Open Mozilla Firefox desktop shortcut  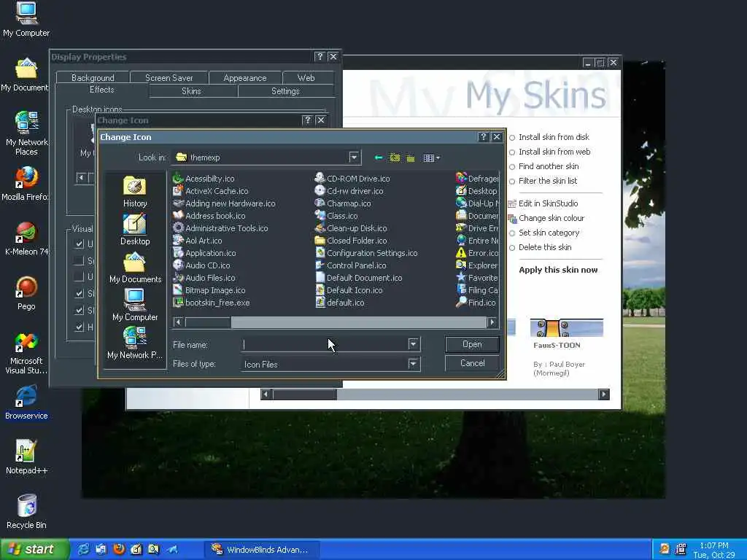(26, 184)
